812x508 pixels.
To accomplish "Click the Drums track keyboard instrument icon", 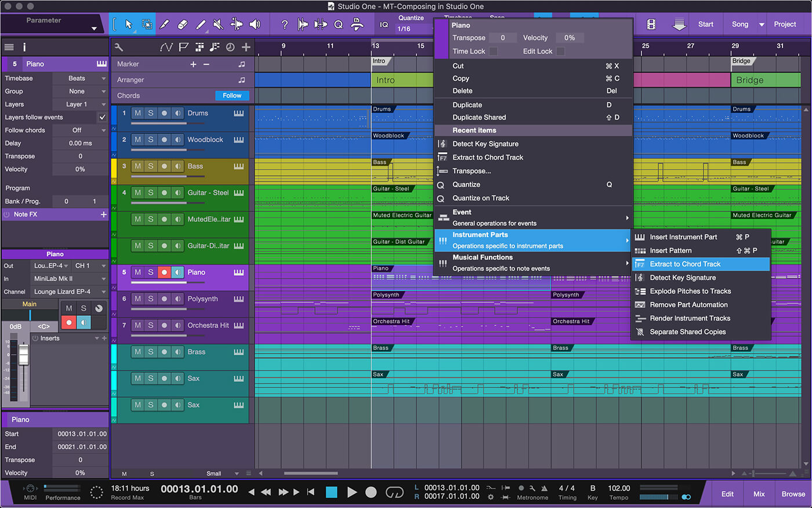I will pyautogui.click(x=238, y=113).
